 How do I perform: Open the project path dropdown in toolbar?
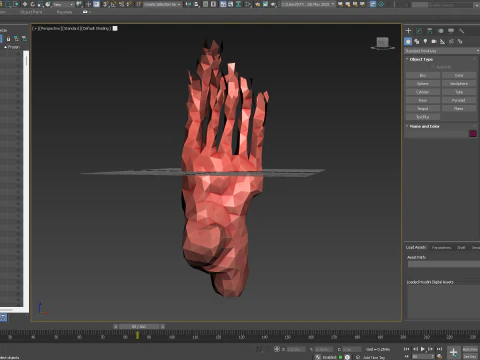pos(308,4)
